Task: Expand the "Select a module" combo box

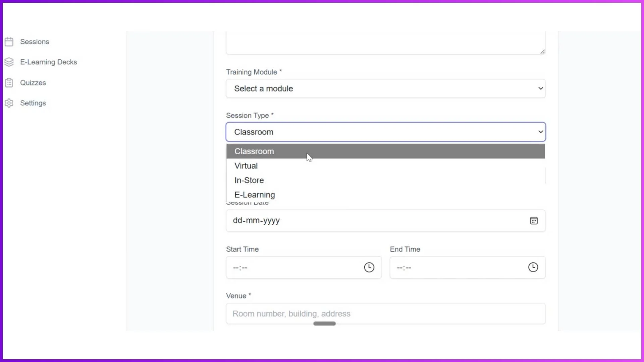Action: tap(386, 88)
